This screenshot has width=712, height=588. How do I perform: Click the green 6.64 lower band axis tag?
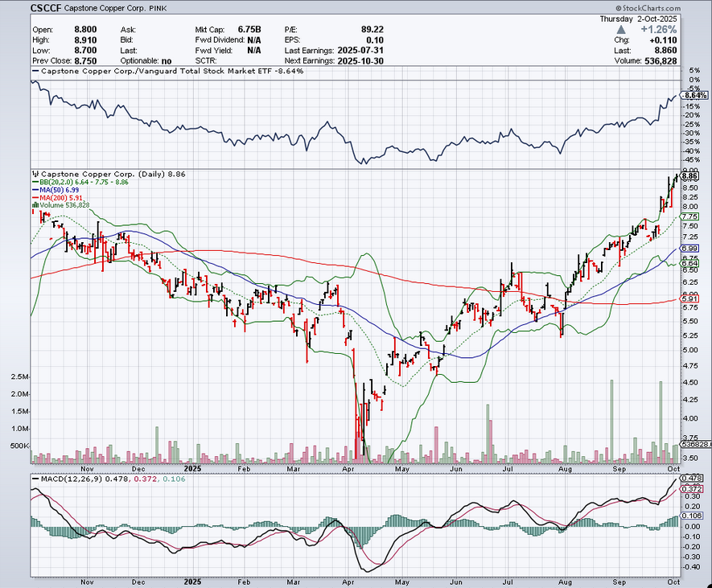(689, 263)
